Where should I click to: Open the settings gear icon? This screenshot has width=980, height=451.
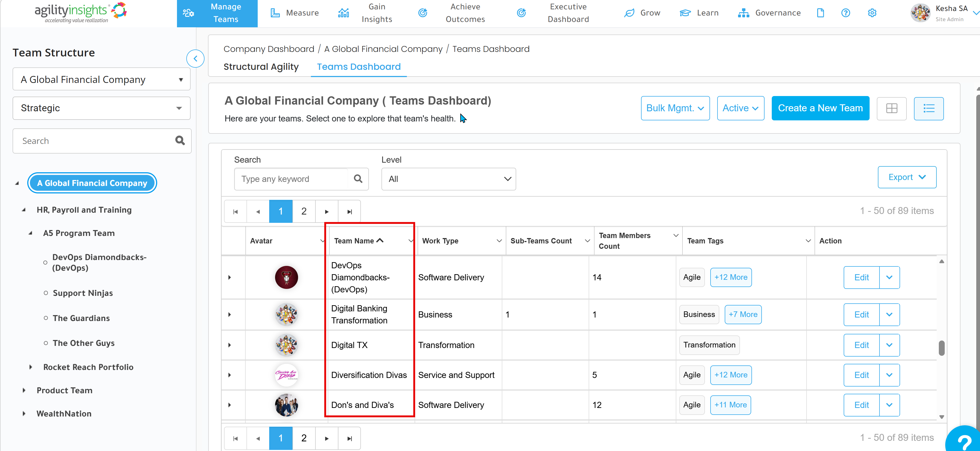point(872,13)
